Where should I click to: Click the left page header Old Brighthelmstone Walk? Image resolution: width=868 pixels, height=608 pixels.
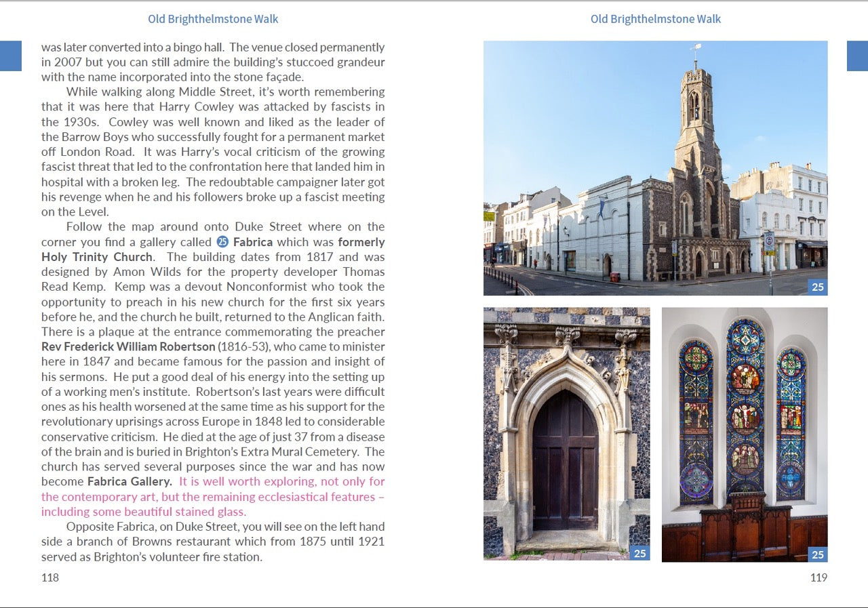point(213,19)
